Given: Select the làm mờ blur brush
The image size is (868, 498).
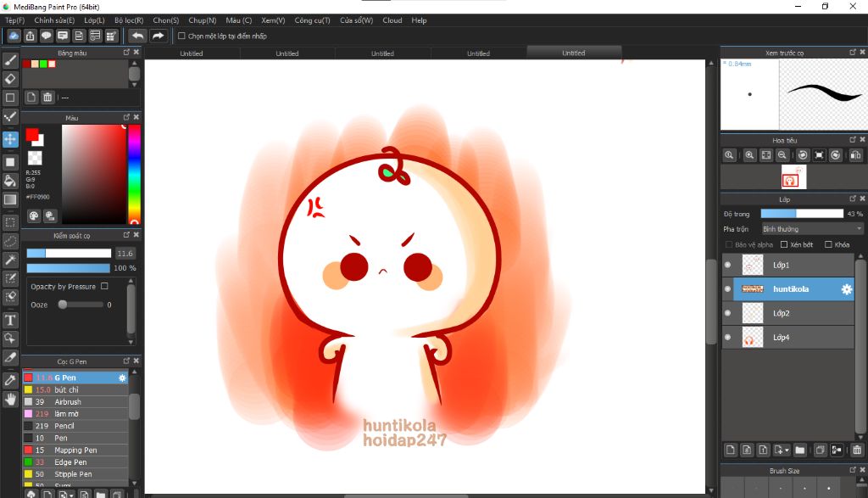Looking at the screenshot, I should click(x=75, y=414).
